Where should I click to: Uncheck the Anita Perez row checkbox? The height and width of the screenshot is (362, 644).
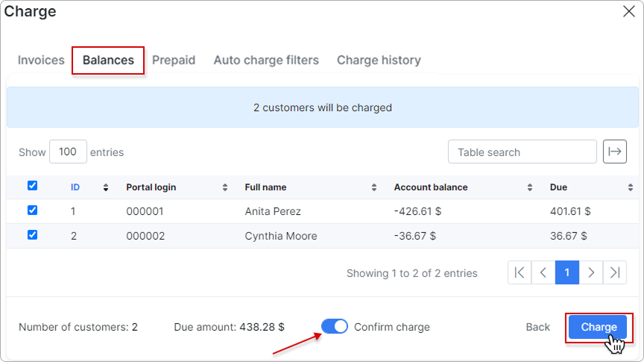click(32, 210)
